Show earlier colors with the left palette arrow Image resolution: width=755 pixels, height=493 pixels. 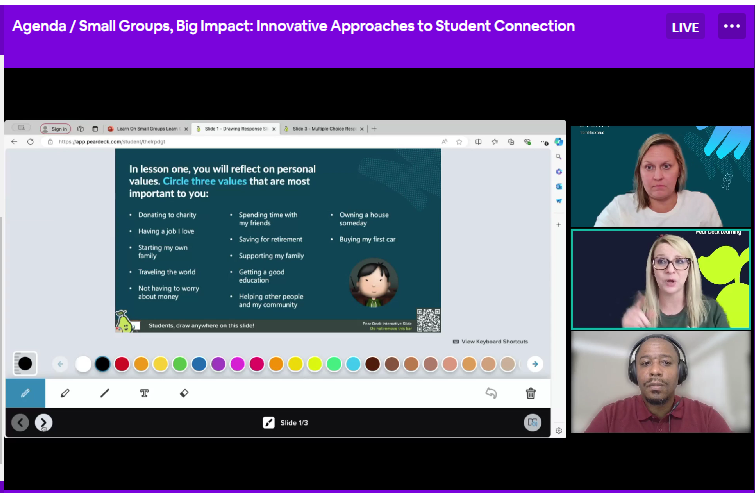[x=60, y=364]
